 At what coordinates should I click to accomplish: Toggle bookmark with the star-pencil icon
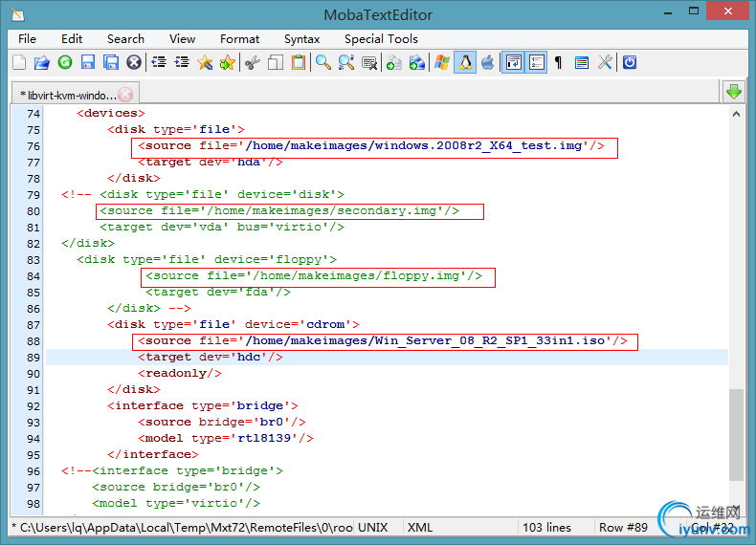coord(205,63)
